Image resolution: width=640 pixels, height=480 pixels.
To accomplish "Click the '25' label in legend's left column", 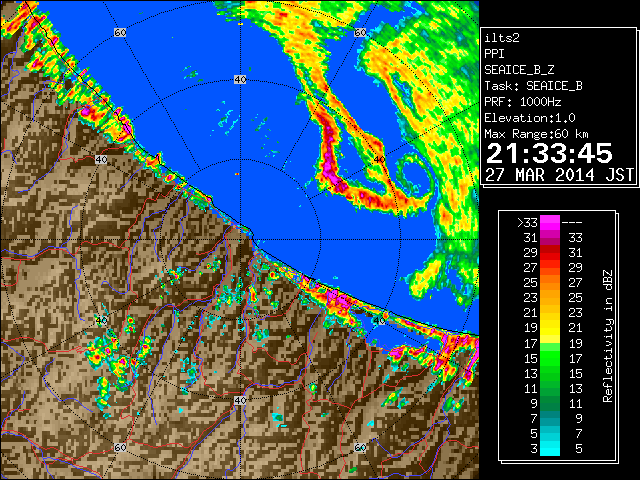I will pyautogui.click(x=531, y=283).
